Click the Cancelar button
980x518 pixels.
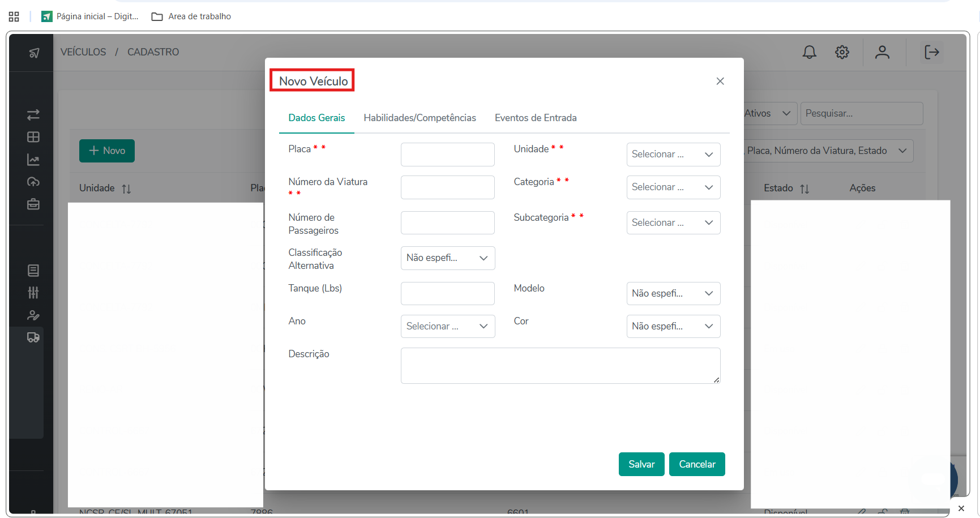(x=697, y=464)
